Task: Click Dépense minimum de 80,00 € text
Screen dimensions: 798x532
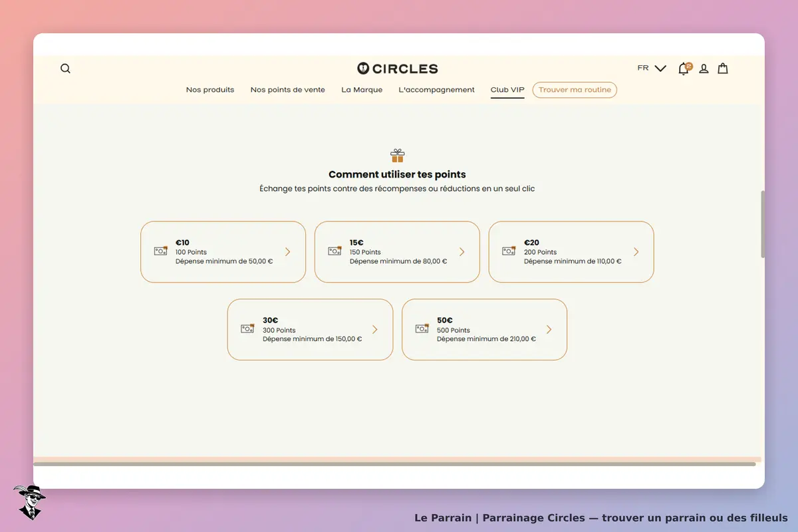Action: pos(398,261)
